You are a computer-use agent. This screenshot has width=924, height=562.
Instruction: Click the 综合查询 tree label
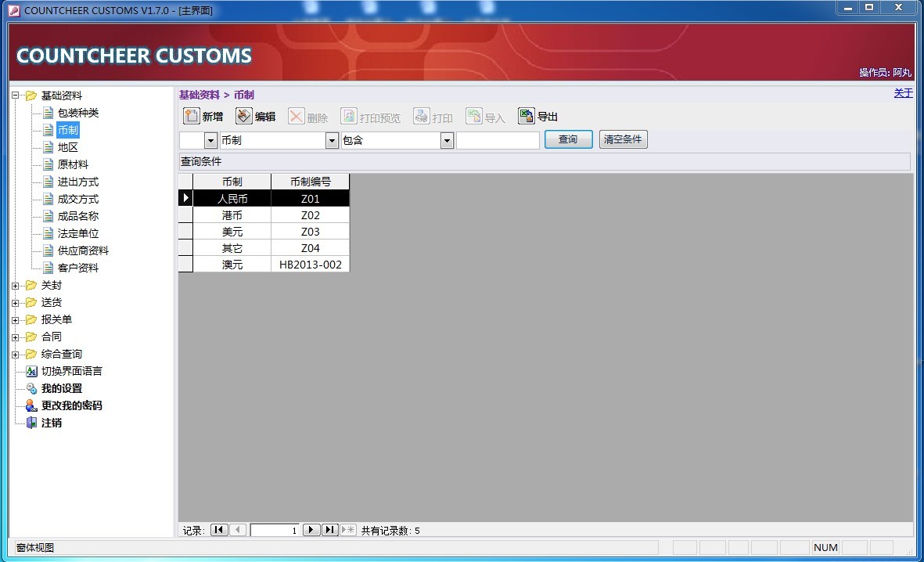(61, 354)
